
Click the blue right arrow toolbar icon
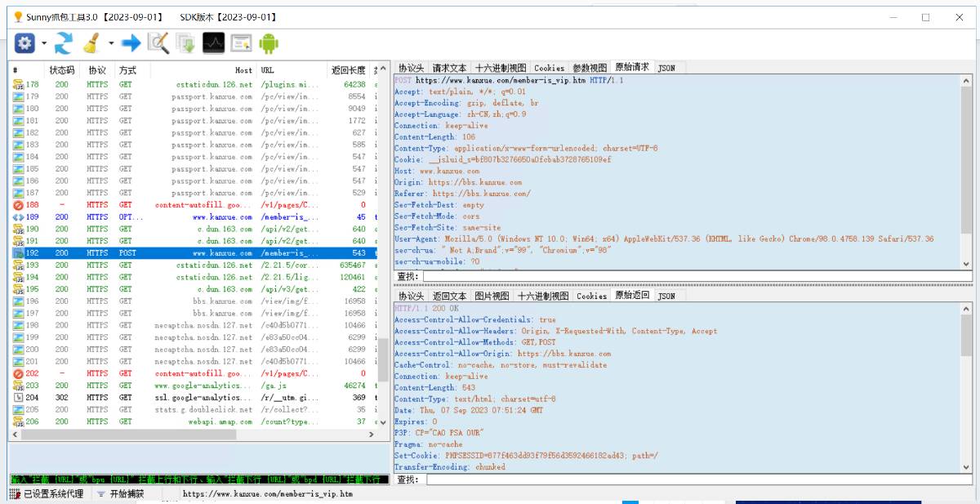coord(131,43)
